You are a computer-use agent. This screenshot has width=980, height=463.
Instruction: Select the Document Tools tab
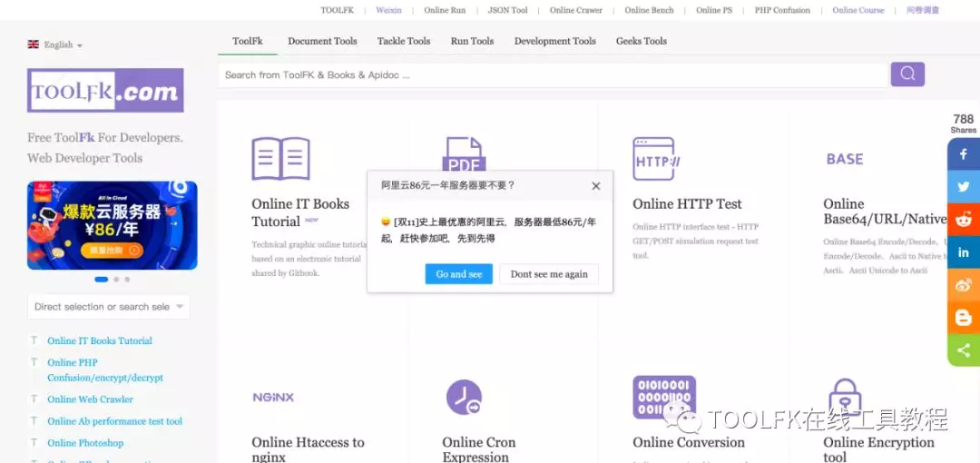point(322,41)
